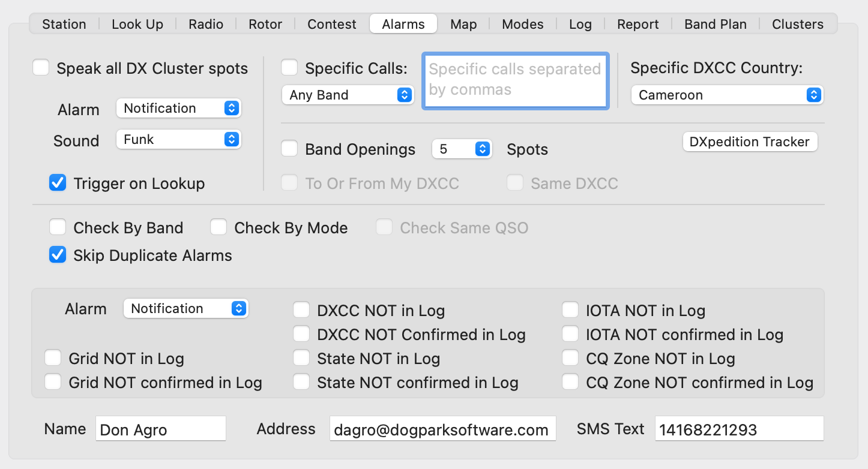Check the Band Openings box
868x469 pixels.
[x=289, y=149]
